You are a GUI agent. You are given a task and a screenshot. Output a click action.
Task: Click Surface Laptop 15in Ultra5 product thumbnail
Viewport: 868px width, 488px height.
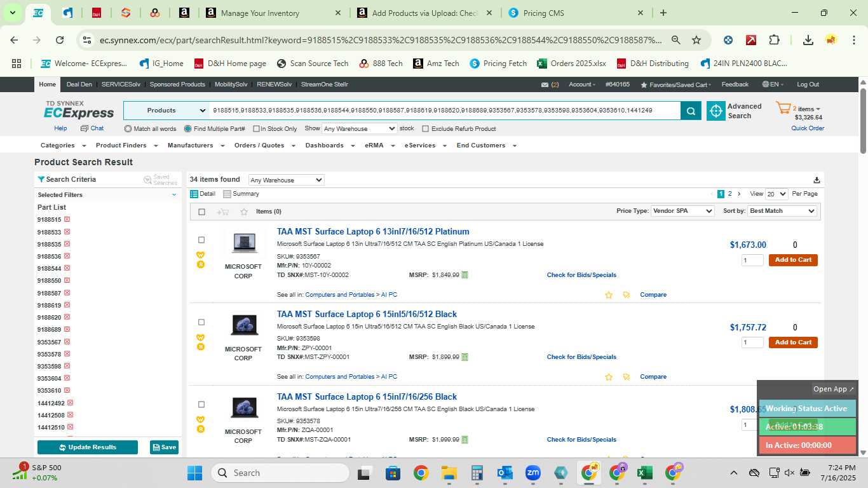(244, 325)
